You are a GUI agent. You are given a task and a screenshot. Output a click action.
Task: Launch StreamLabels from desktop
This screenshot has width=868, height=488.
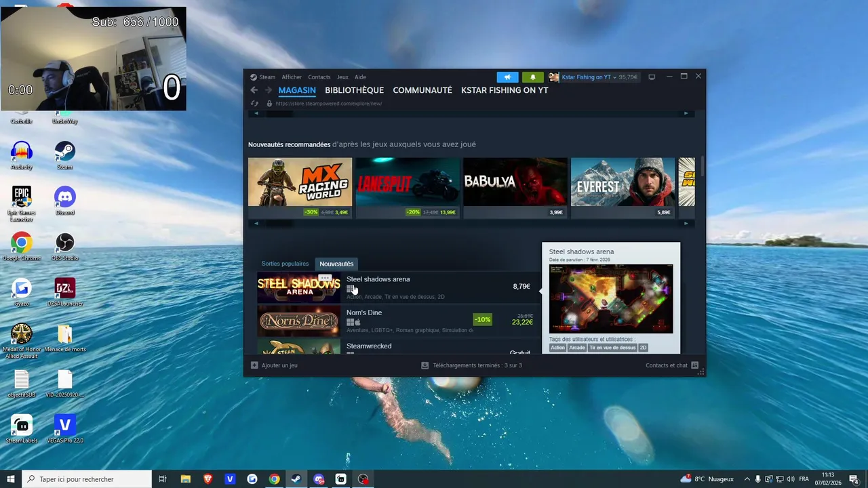[22, 429]
